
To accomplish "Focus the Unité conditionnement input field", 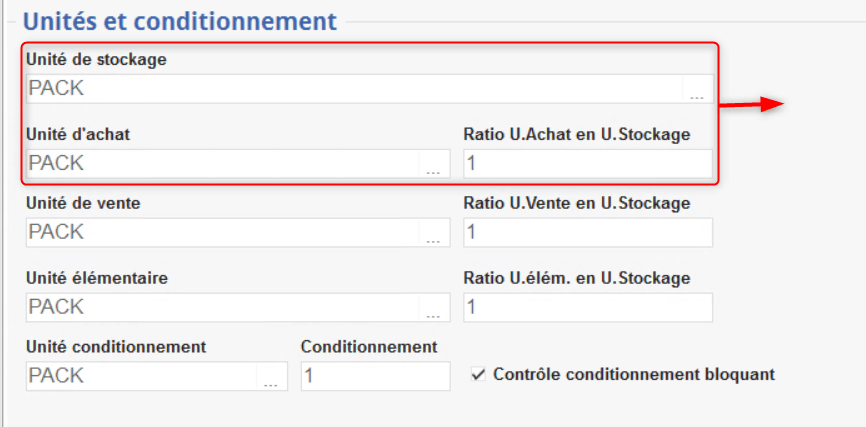I will (x=141, y=376).
